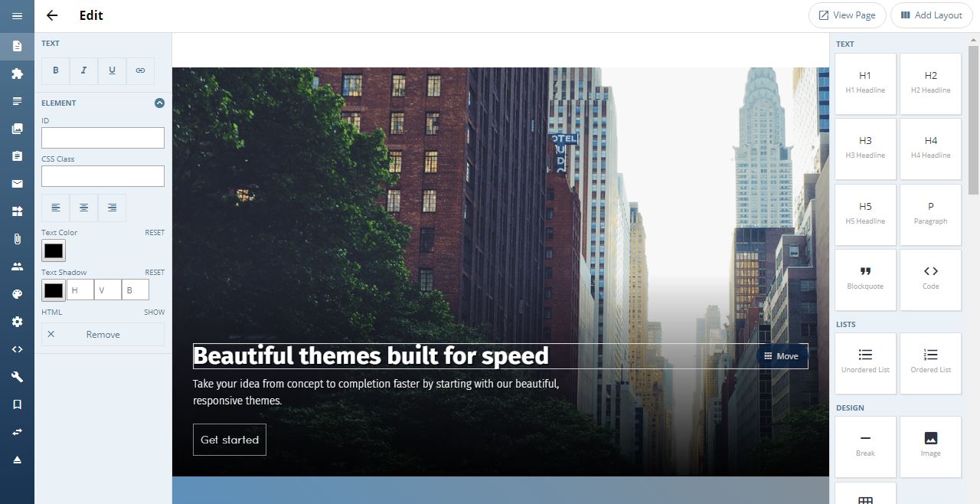
Task: Click the shadow B blur field
Action: pyautogui.click(x=136, y=290)
